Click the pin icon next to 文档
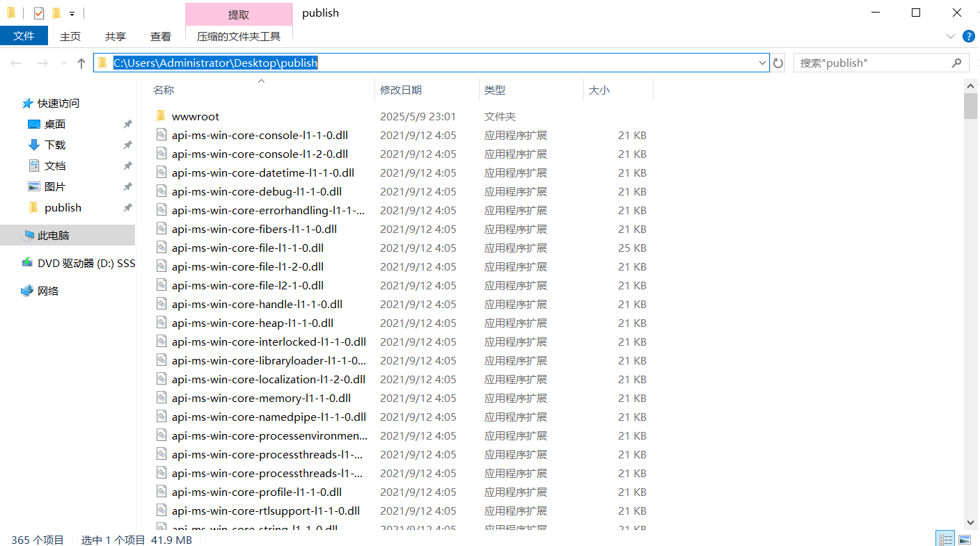This screenshot has height=546, width=980. (127, 166)
